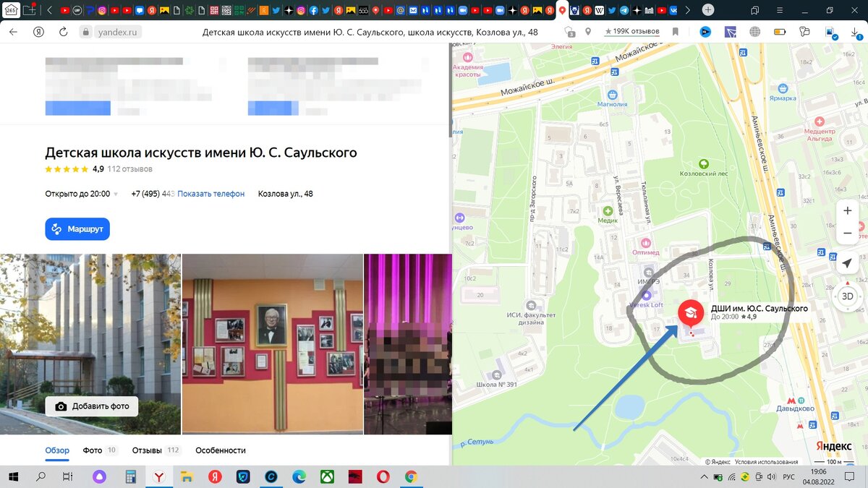This screenshot has width=868, height=488.
Task: Bookmark this page
Action: point(675,32)
